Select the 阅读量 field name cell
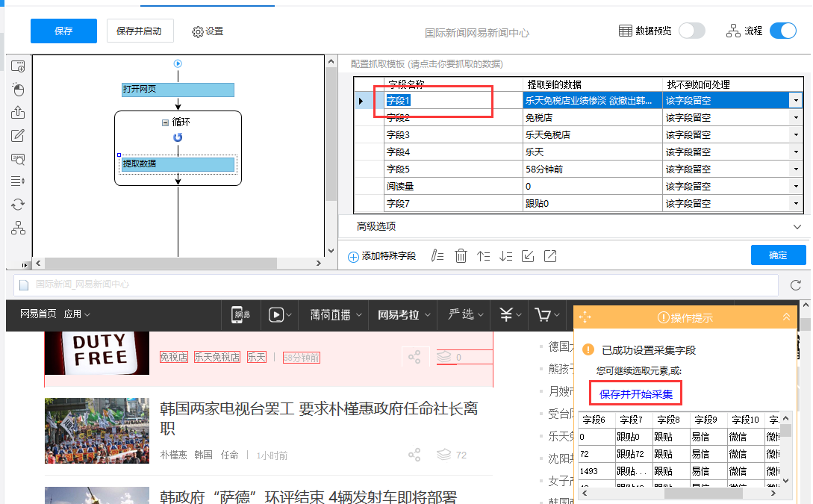This screenshot has width=813, height=504. click(x=453, y=186)
